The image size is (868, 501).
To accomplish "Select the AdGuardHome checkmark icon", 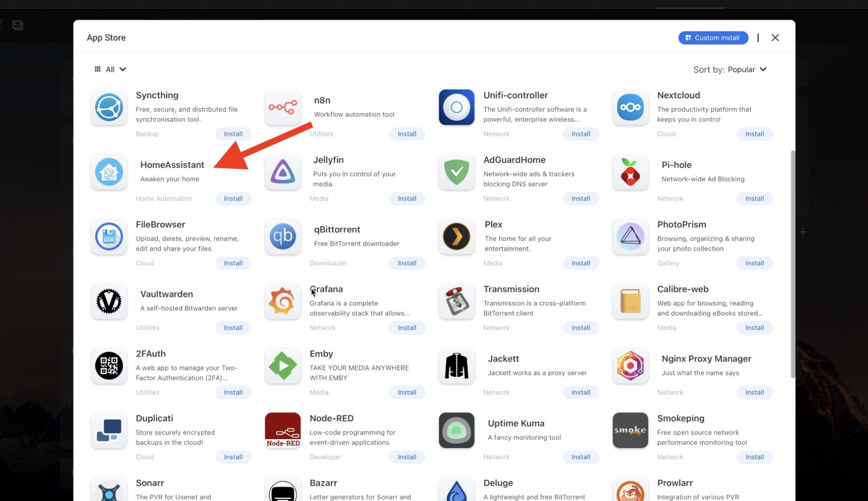I will pos(456,172).
